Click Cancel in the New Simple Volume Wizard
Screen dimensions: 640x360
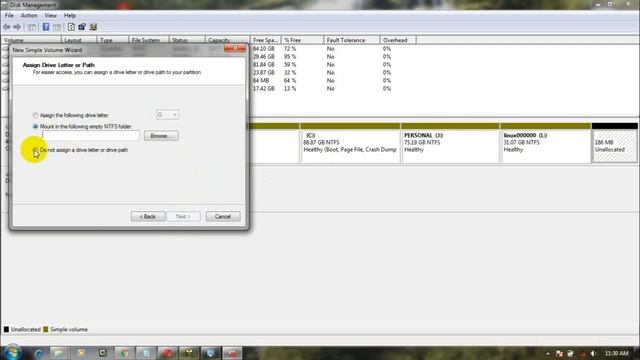point(223,216)
